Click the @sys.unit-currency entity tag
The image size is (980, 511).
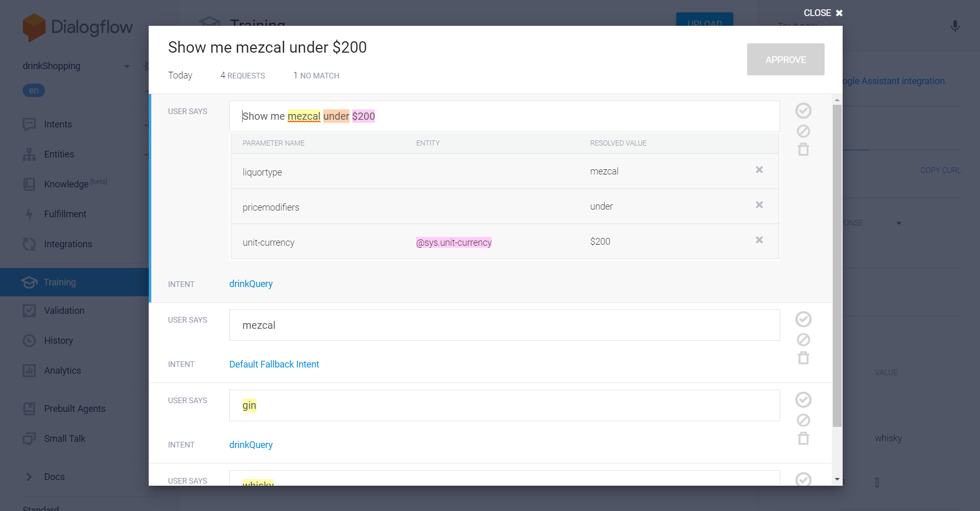454,243
